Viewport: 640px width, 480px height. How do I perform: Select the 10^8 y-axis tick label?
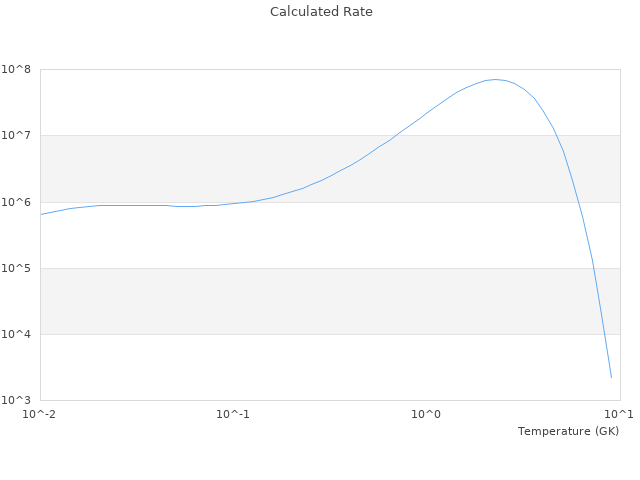point(17,69)
